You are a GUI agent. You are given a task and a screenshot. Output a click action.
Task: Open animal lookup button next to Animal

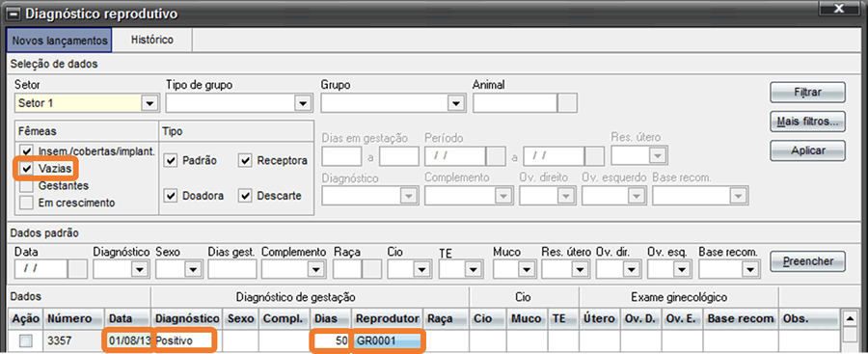pyautogui.click(x=567, y=103)
